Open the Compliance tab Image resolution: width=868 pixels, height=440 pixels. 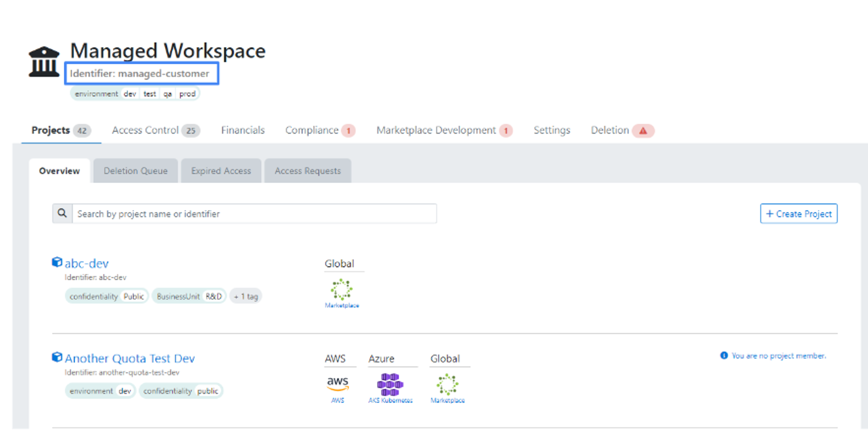pos(320,130)
